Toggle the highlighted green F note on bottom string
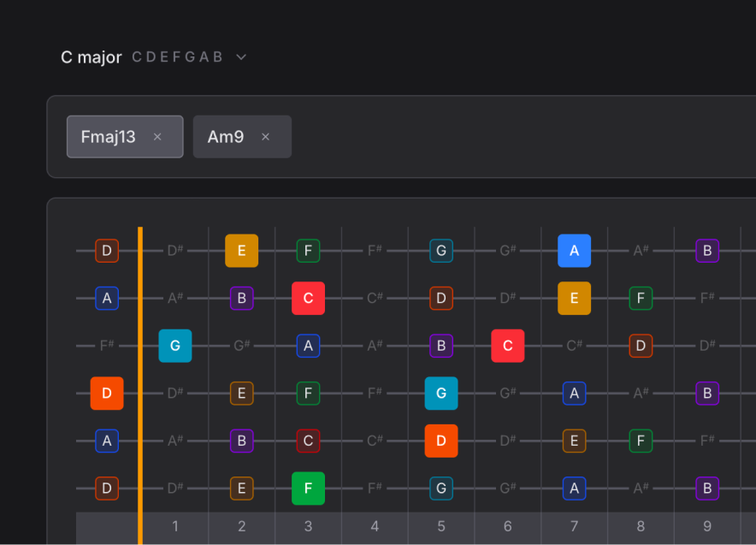Viewport: 756px width, 545px height. coord(308,489)
